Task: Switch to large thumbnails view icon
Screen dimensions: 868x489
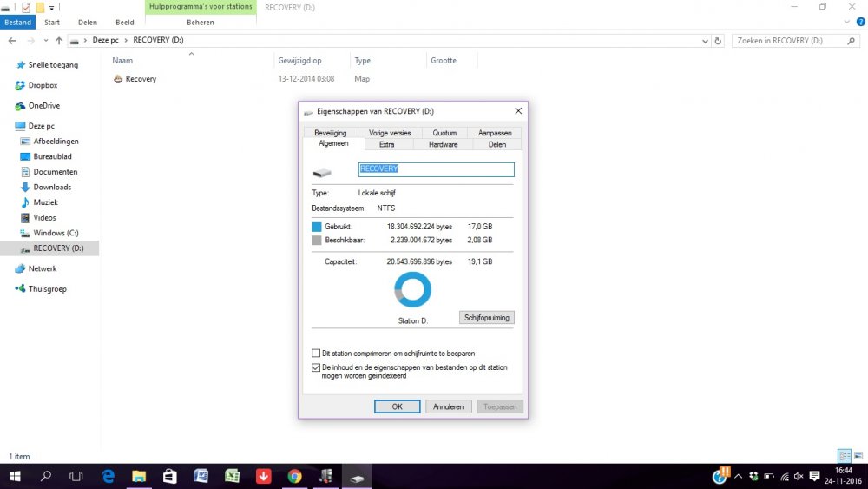Action: pos(858,456)
